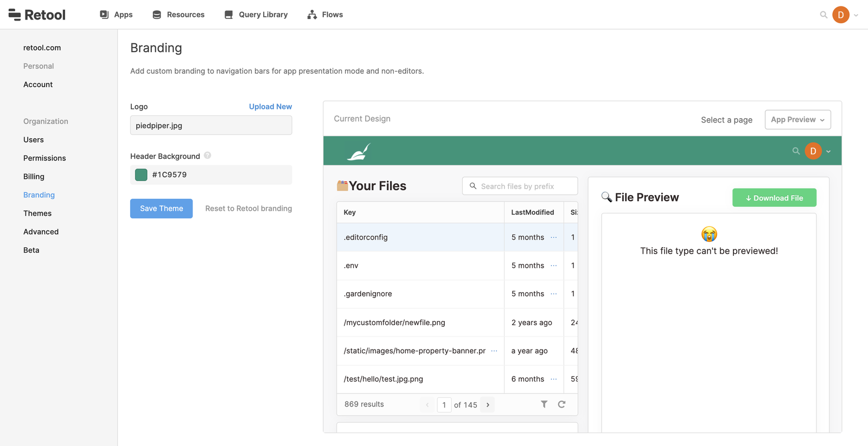Image resolution: width=868 pixels, height=446 pixels.
Task: Click the Save Theme button
Action: coord(161,209)
